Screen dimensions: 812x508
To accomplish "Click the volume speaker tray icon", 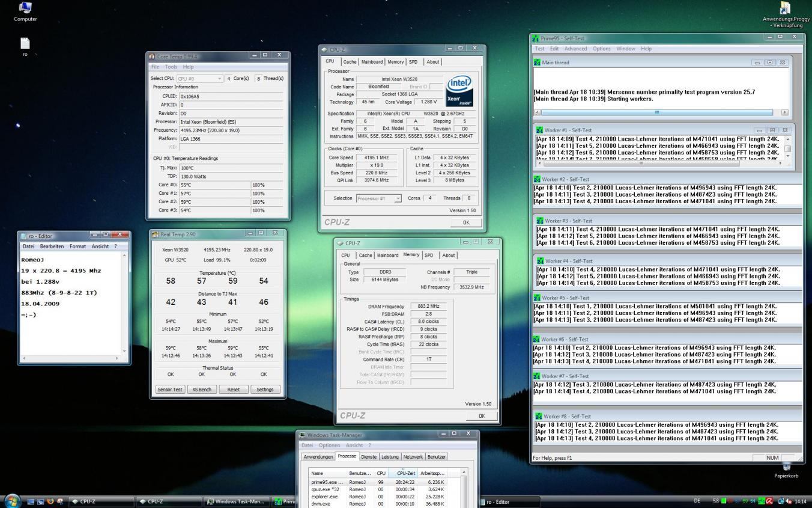I will pyautogui.click(x=789, y=501).
